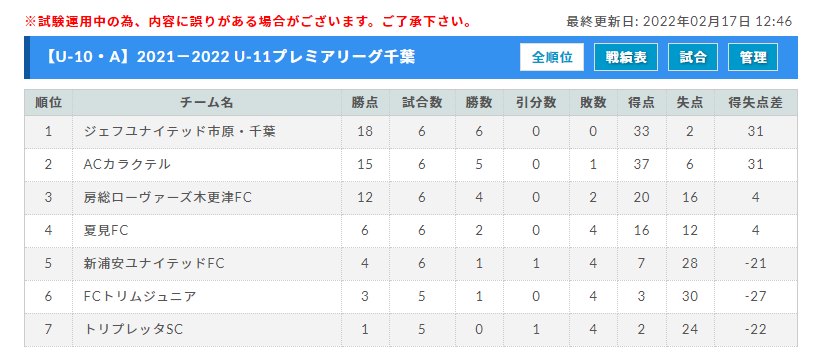Open the 試合 matches tab
Screen dimensions: 815x361
click(x=693, y=57)
